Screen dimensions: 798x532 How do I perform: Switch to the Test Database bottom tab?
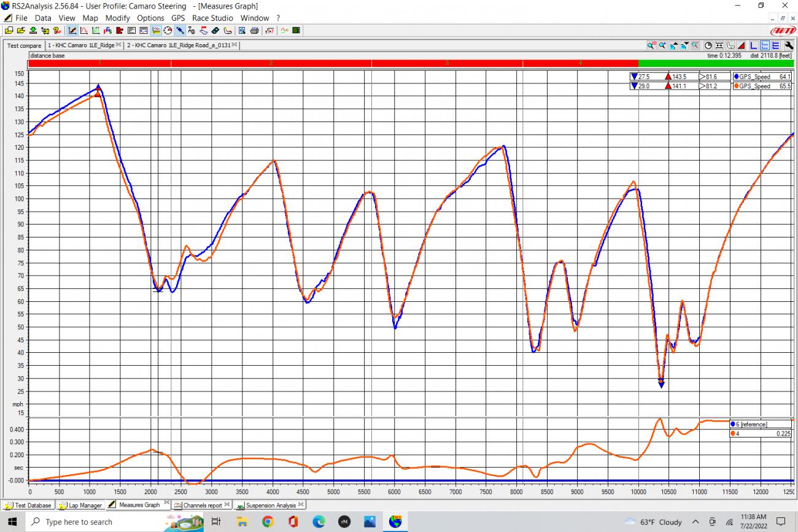coord(29,506)
